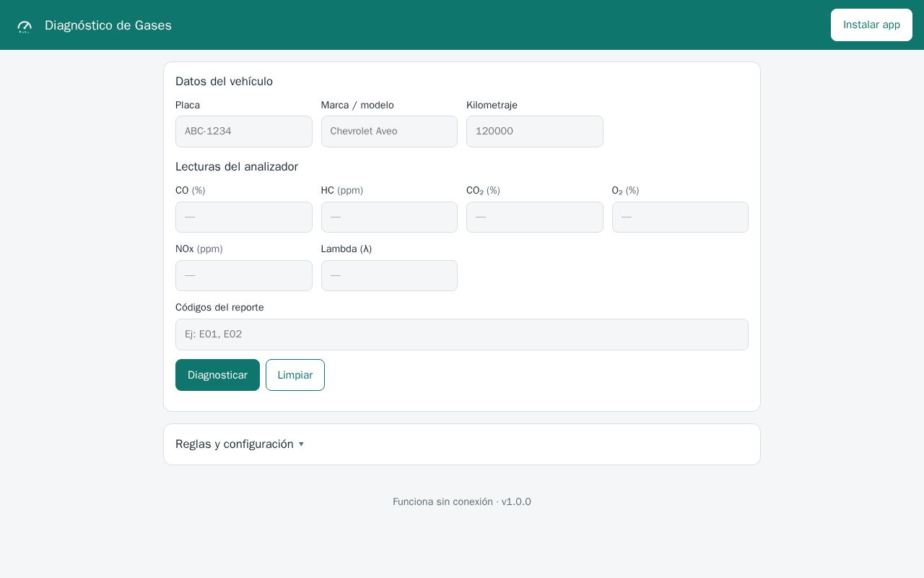Click the Funciona sin conexión · v1.0.0 footer text
924x578 pixels.
coord(462,501)
